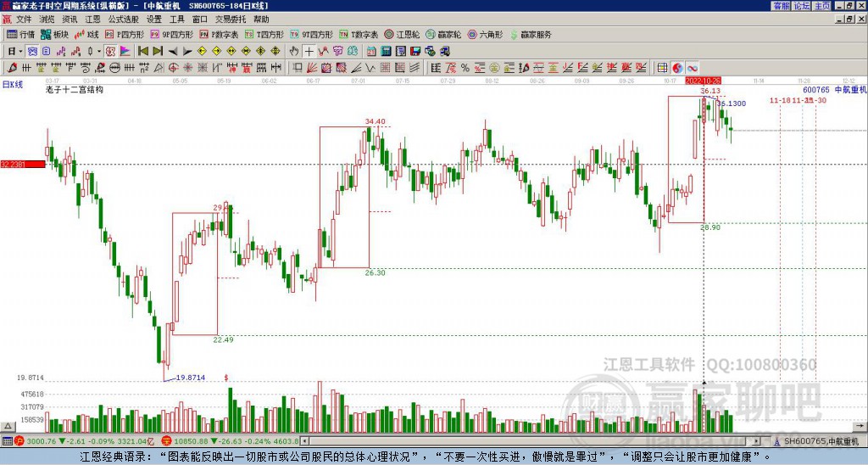
Task: Click the flag icon on second toolbar
Action: 125,51
